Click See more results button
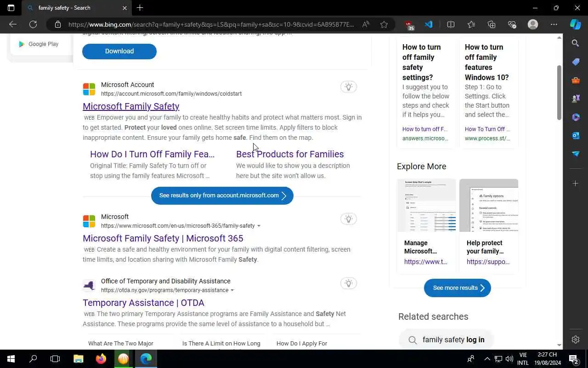Viewport: 588px width, 368px height. (x=458, y=288)
